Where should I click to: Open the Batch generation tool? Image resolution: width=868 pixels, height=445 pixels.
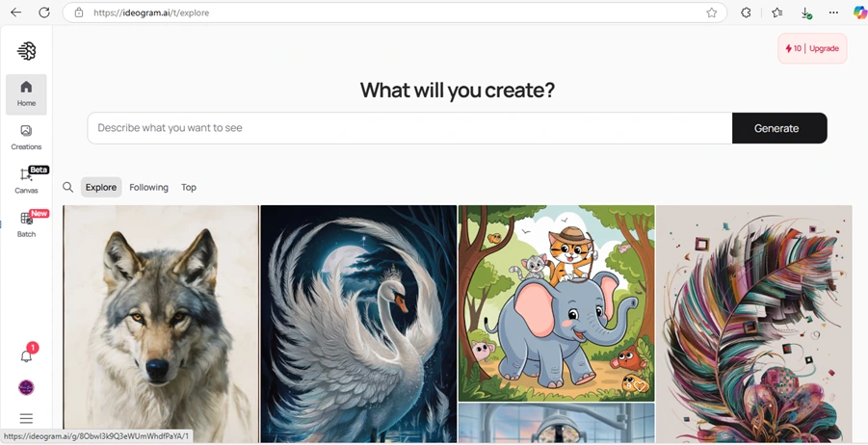coord(26,224)
